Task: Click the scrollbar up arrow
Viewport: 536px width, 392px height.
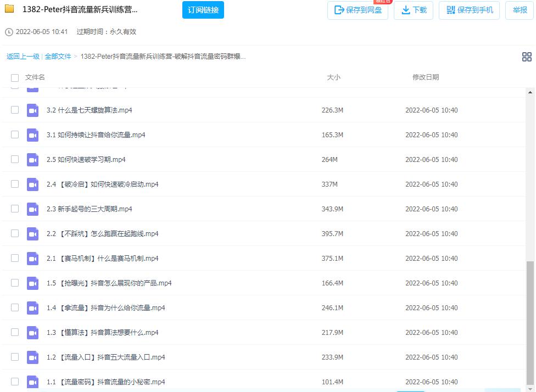Action: 530,92
